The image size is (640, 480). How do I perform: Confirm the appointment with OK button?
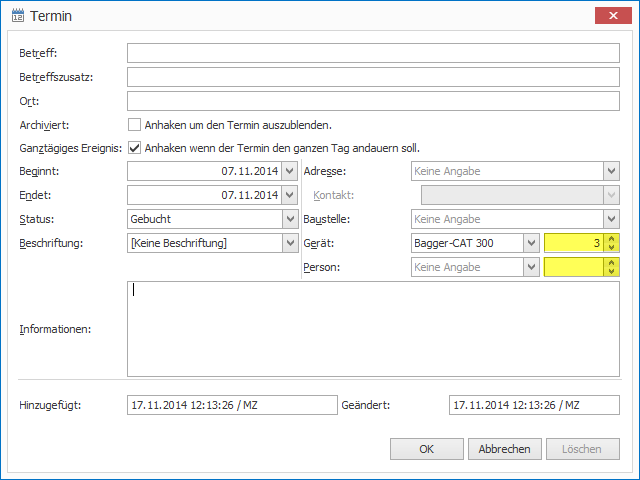[x=426, y=449]
